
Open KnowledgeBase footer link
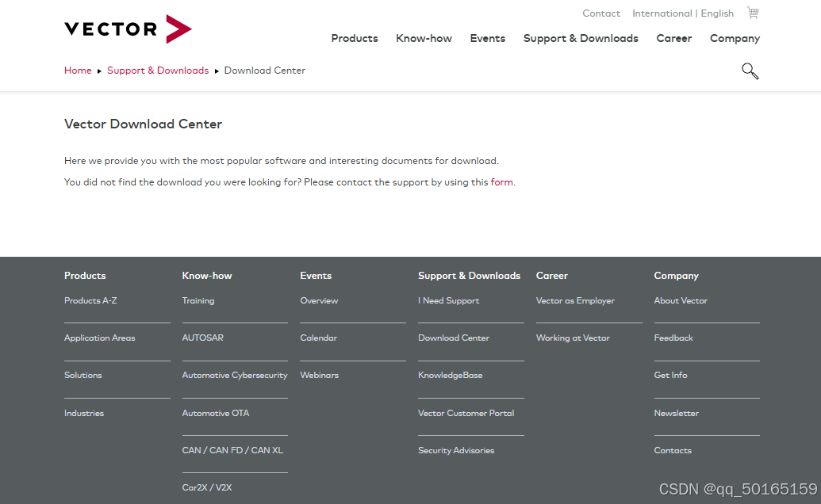tap(450, 375)
